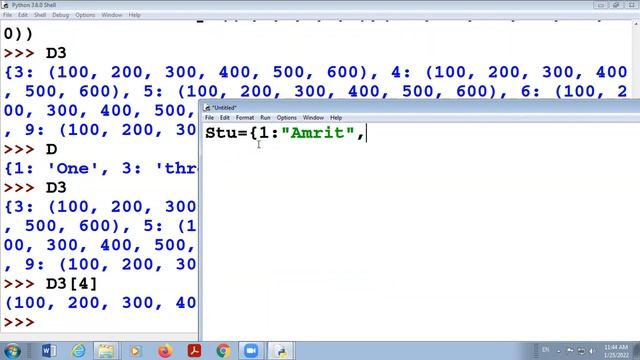Click the network icon in system tray
The image size is (640, 360).
581,351
